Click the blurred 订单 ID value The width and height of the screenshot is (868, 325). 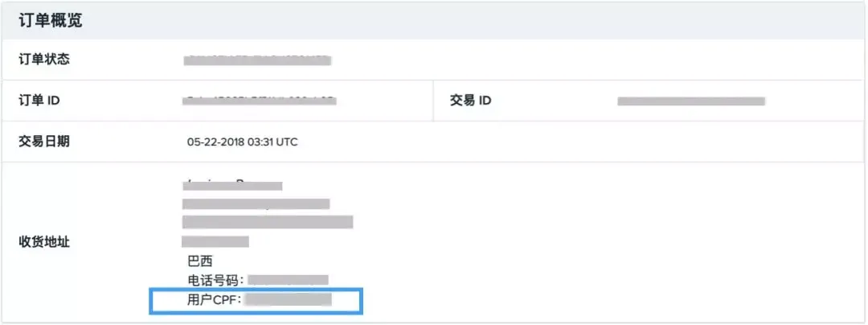pyautogui.click(x=260, y=101)
